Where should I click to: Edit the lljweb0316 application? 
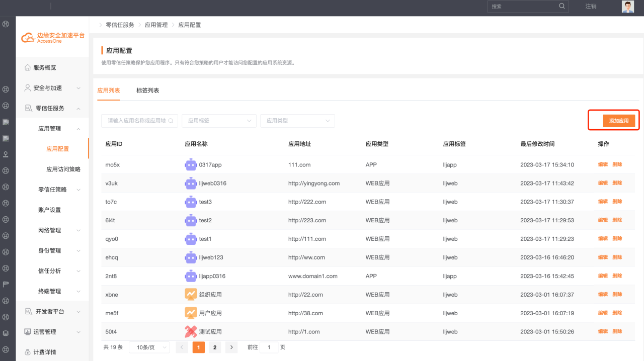click(x=603, y=183)
